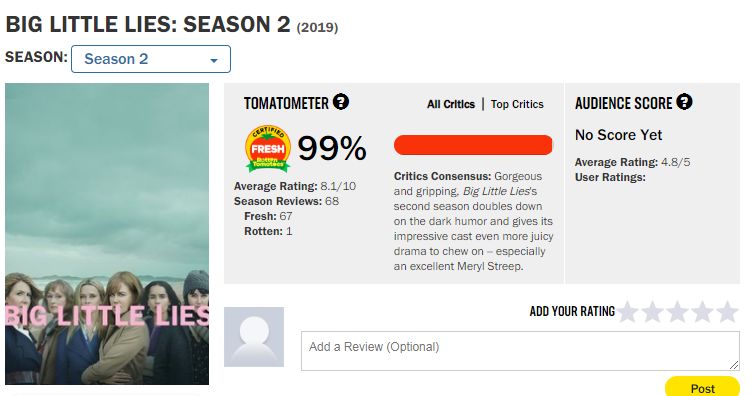
Task: Click the Audience Score help question mark icon
Action: [x=684, y=102]
